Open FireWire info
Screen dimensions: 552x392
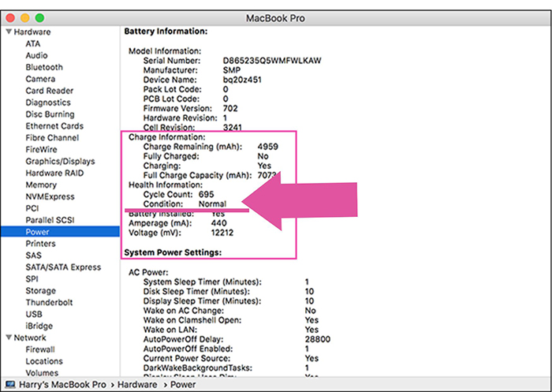pyautogui.click(x=41, y=149)
